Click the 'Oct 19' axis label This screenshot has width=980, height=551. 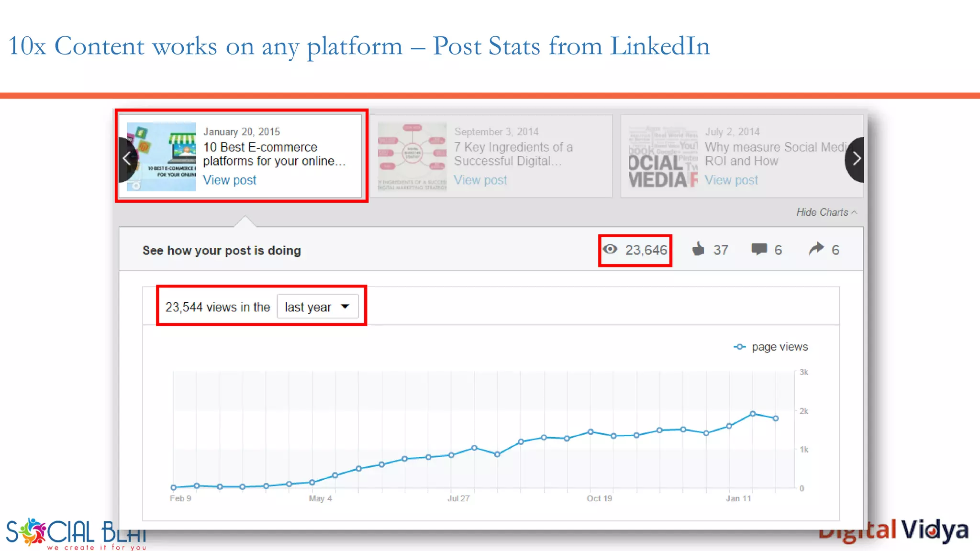click(599, 498)
